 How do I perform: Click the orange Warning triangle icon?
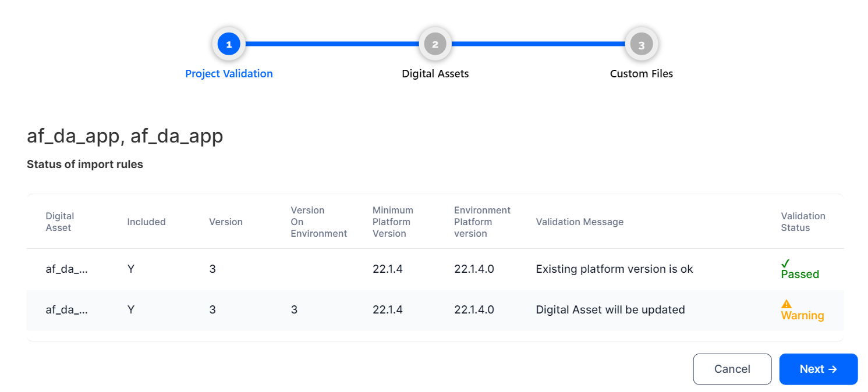[x=786, y=304]
